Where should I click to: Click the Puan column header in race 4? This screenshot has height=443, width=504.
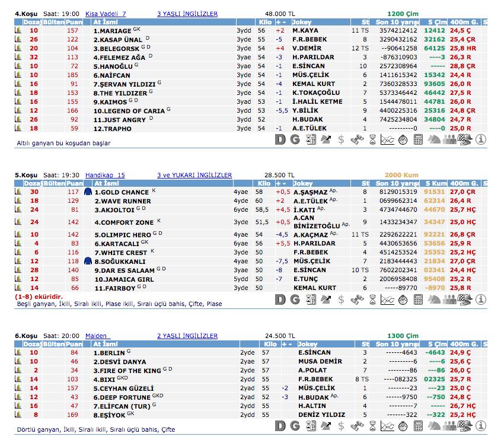pyautogui.click(x=74, y=22)
